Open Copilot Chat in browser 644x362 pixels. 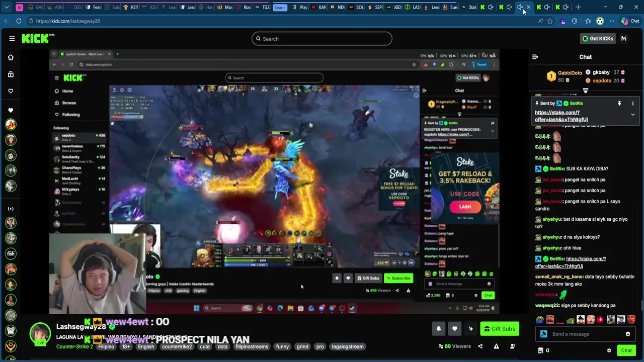(630, 21)
